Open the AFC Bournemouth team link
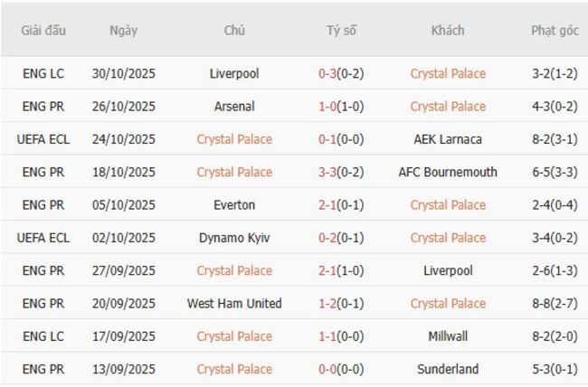 click(x=448, y=172)
